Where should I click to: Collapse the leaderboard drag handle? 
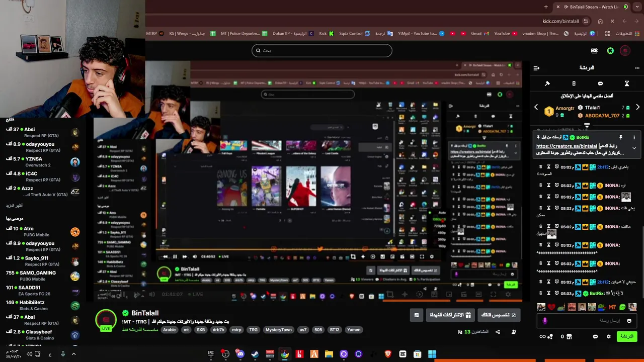(x=587, y=125)
